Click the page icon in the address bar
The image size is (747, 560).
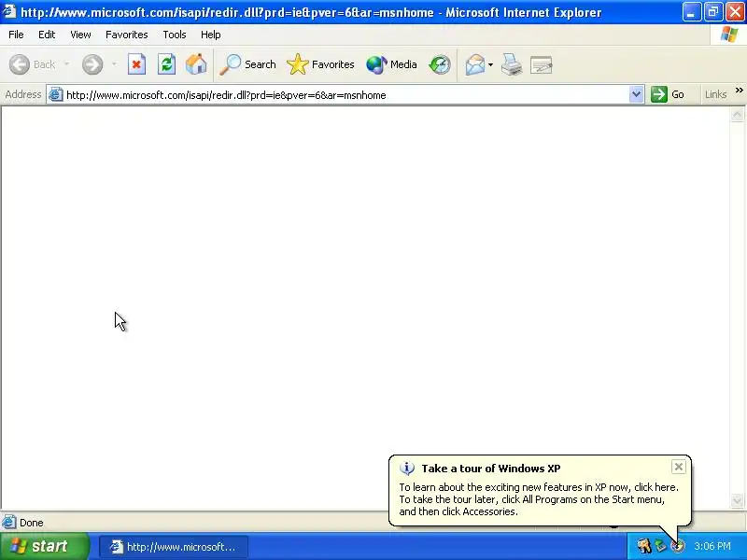coord(55,94)
